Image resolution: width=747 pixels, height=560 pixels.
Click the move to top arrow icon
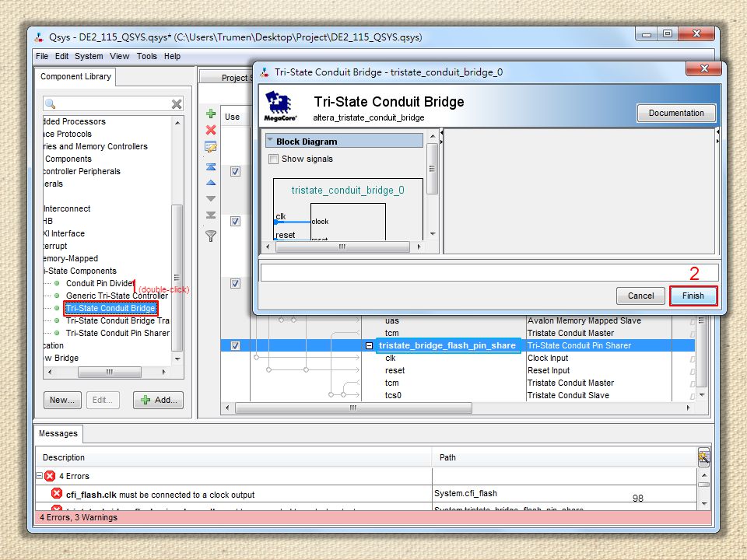pos(211,166)
